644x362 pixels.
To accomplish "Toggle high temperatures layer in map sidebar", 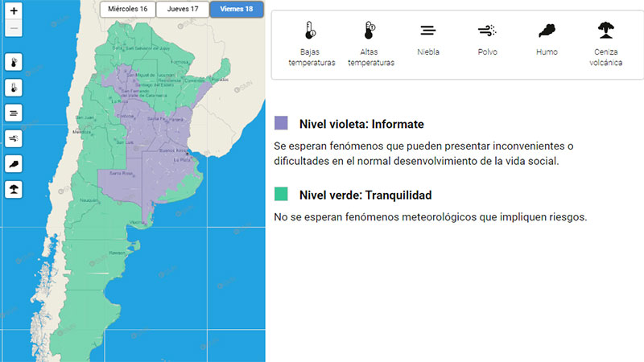I will [x=14, y=87].
